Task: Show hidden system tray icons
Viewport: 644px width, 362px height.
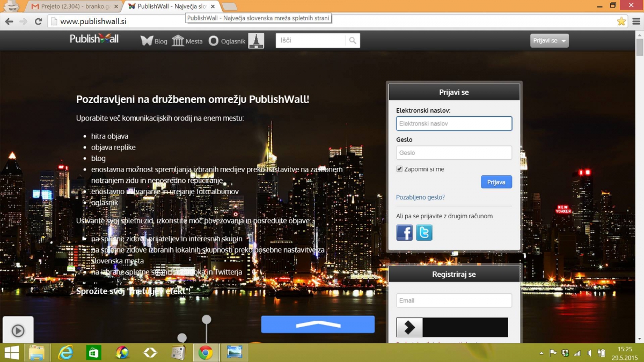Action: pos(540,353)
